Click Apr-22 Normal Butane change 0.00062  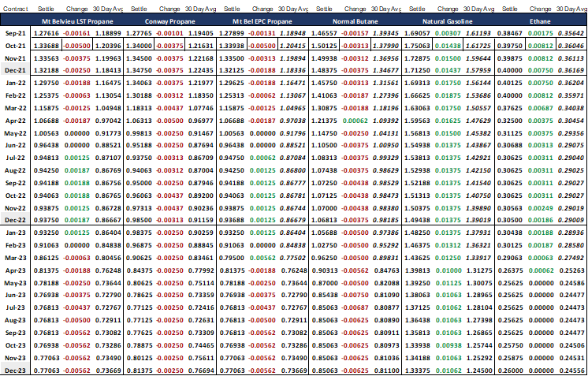(x=355, y=121)
